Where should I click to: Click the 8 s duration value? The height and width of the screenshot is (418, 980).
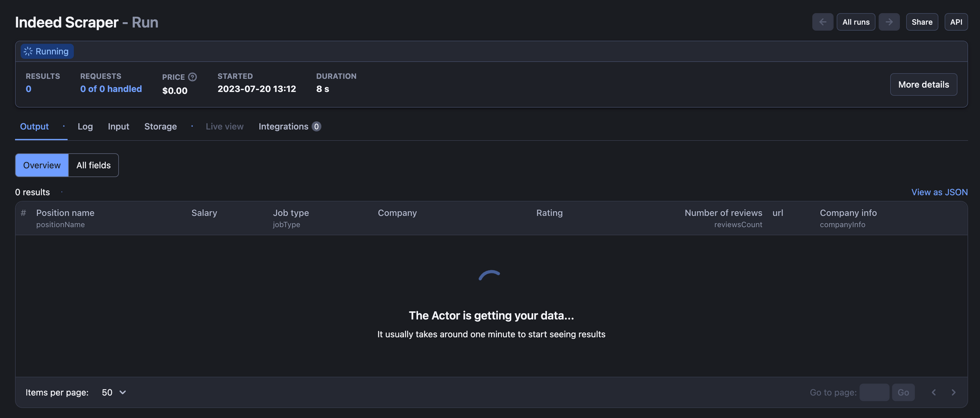(x=322, y=89)
